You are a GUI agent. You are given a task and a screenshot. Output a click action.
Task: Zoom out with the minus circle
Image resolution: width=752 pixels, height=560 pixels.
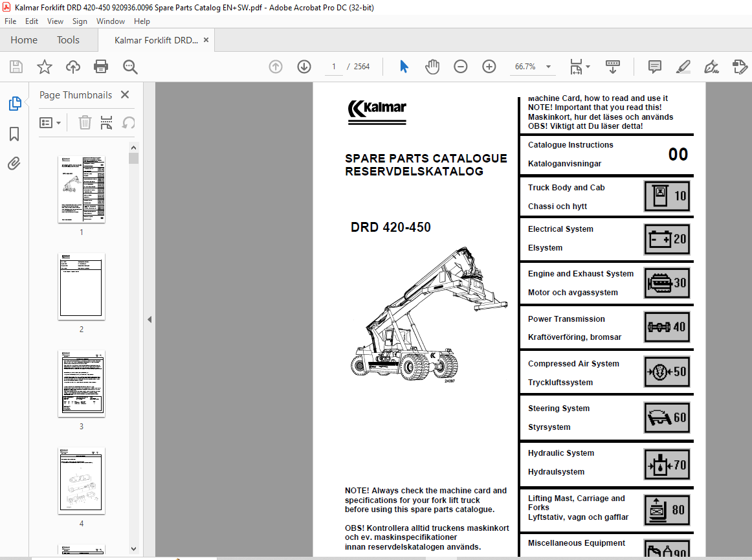pyautogui.click(x=460, y=67)
